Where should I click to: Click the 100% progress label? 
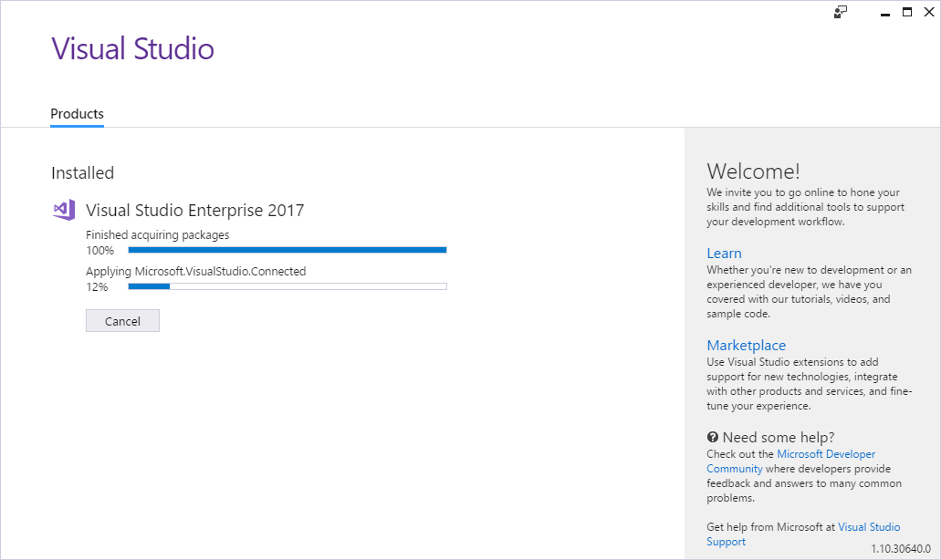click(99, 251)
